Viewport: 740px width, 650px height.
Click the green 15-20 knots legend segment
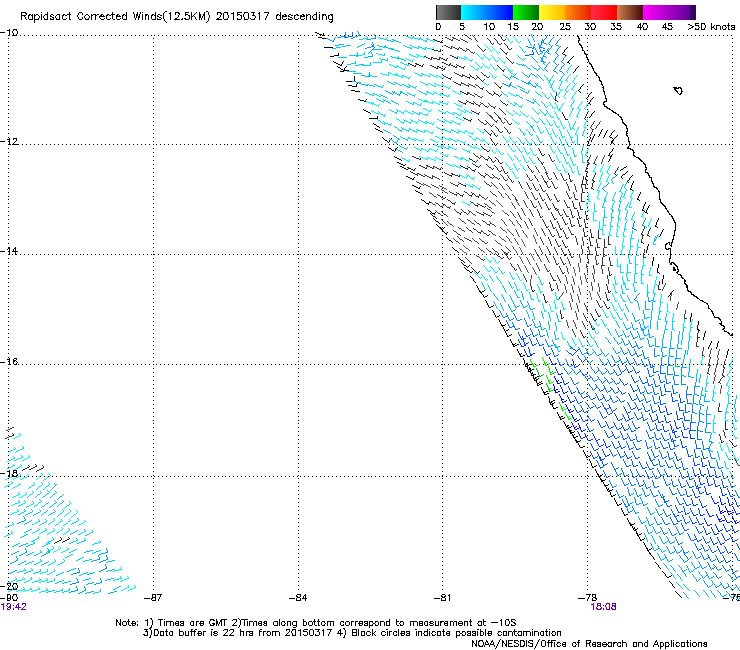(x=525, y=12)
